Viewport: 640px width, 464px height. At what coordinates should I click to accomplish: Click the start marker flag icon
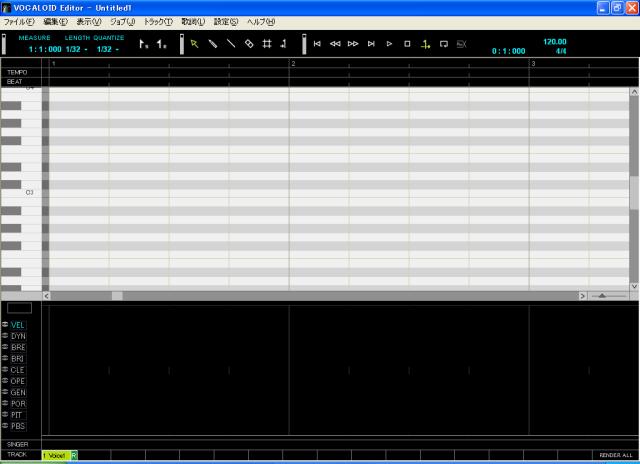tap(143, 44)
